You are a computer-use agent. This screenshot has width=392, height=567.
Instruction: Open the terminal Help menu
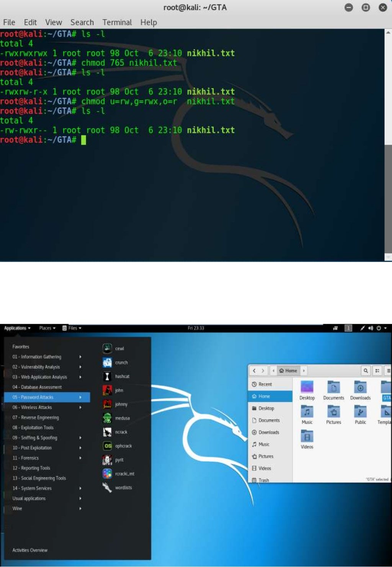coord(149,22)
